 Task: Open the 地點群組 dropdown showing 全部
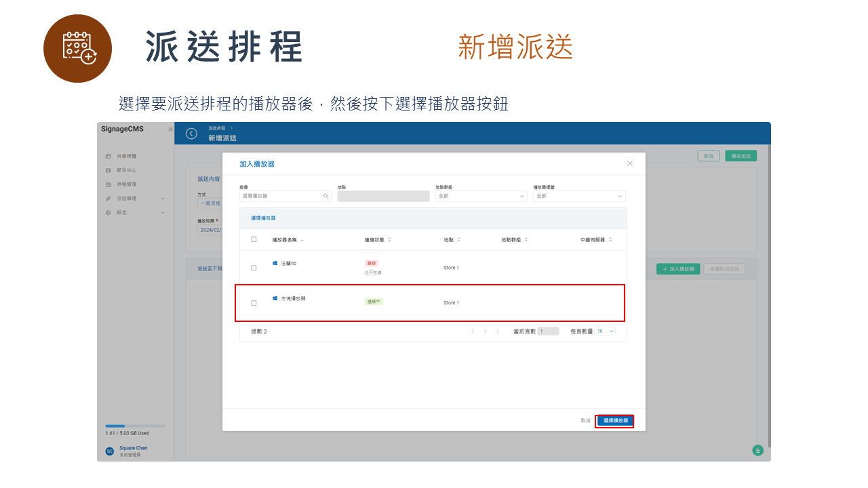coord(481,196)
